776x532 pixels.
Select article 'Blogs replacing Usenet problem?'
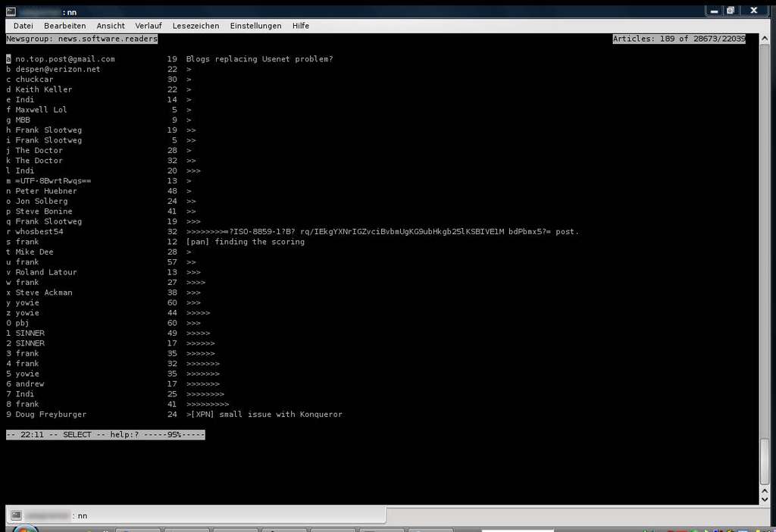(x=259, y=59)
